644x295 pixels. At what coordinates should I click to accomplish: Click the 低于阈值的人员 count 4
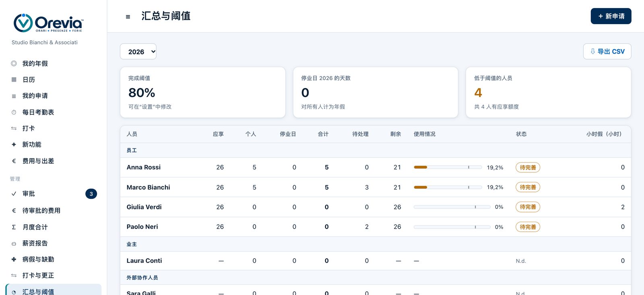coord(478,93)
